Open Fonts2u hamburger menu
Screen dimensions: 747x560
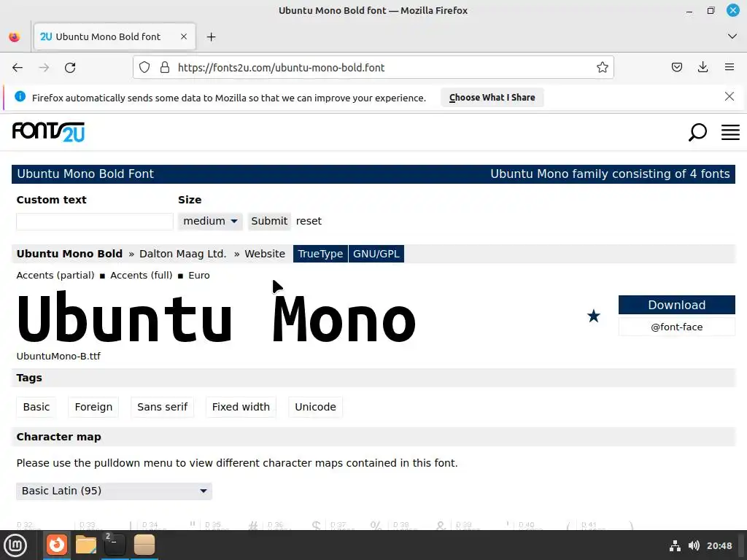[730, 133]
